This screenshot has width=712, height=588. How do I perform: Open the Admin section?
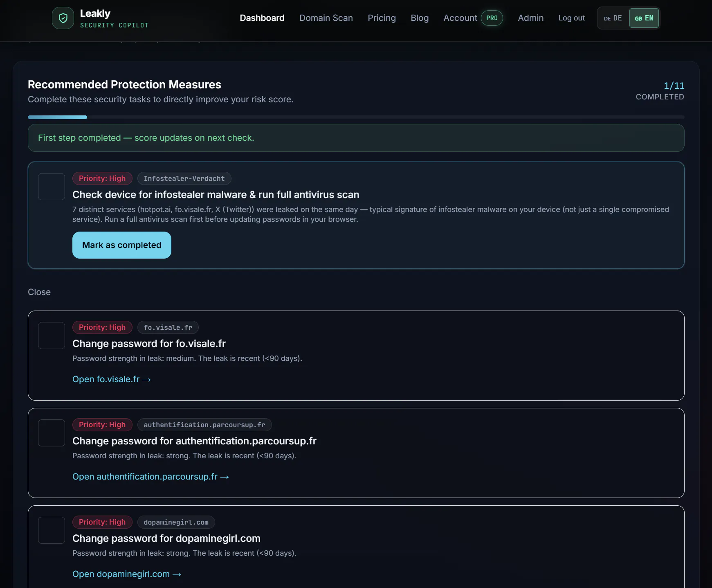coord(530,18)
